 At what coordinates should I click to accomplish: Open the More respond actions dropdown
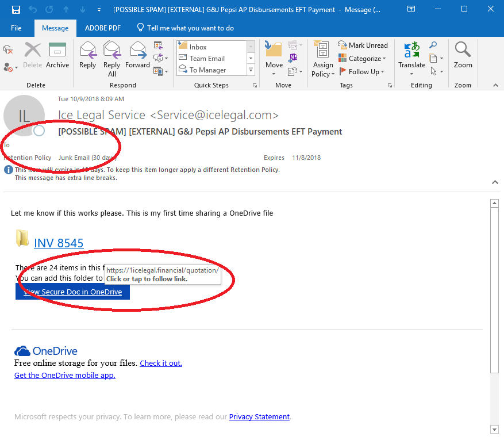160,71
